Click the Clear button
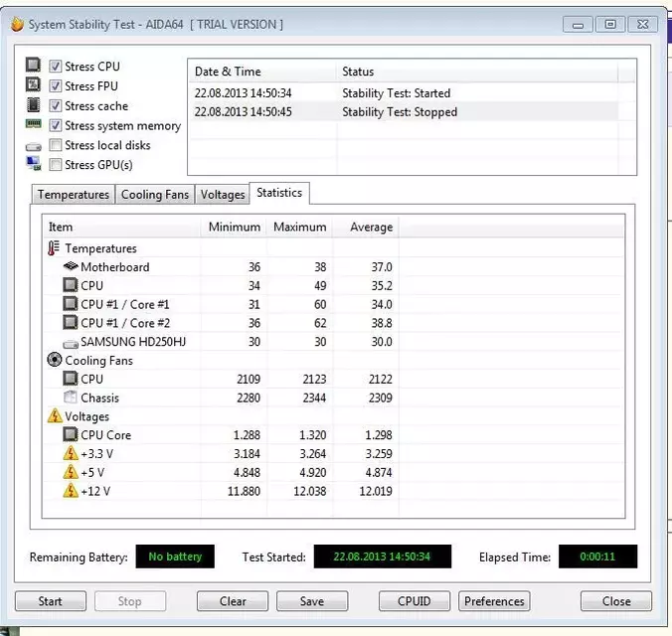Viewport: 672px width, 636px height. pos(233,601)
